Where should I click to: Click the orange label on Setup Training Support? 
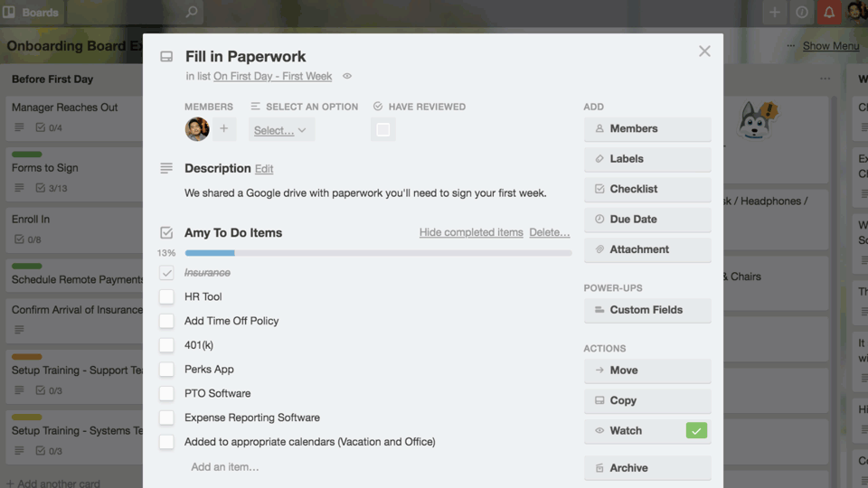click(26, 357)
